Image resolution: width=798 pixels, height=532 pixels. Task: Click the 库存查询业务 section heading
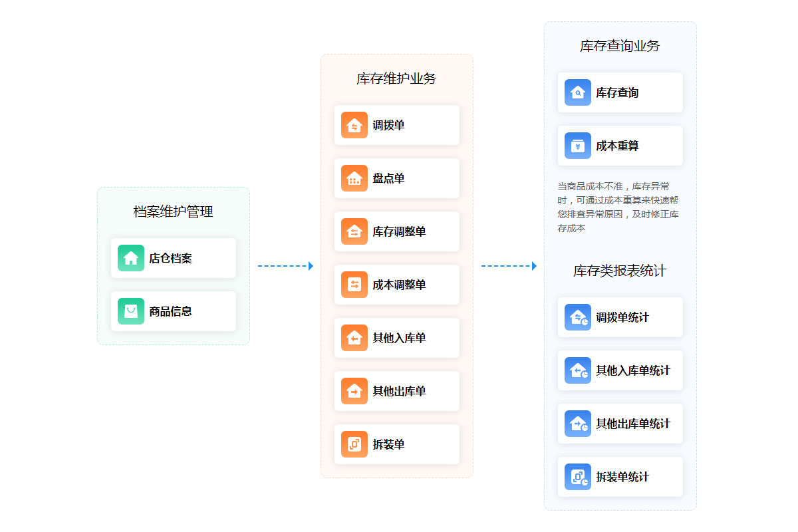click(620, 46)
